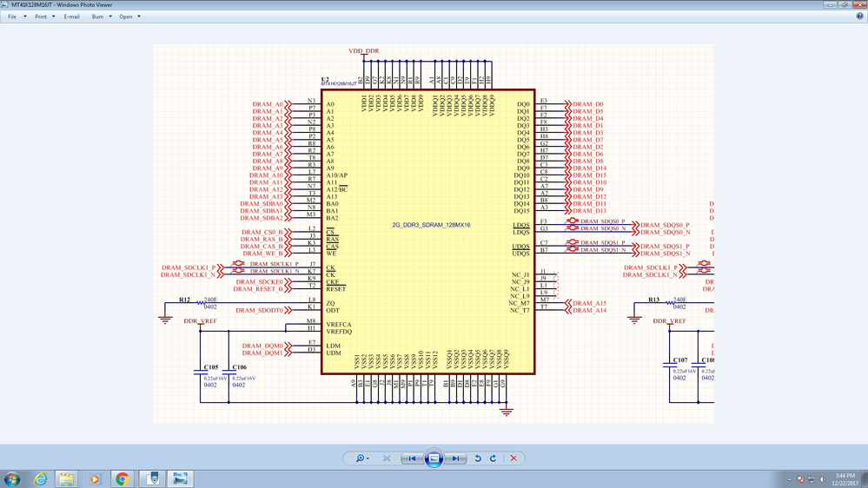This screenshot has width=868, height=488.
Task: Click the DRAM_RESET_B net label
Action: tap(258, 289)
